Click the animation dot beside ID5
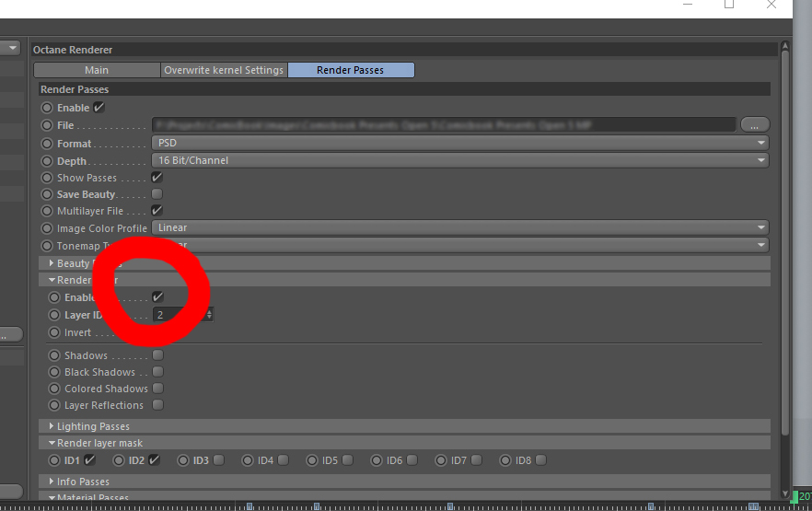The width and height of the screenshot is (812, 511). click(312, 460)
